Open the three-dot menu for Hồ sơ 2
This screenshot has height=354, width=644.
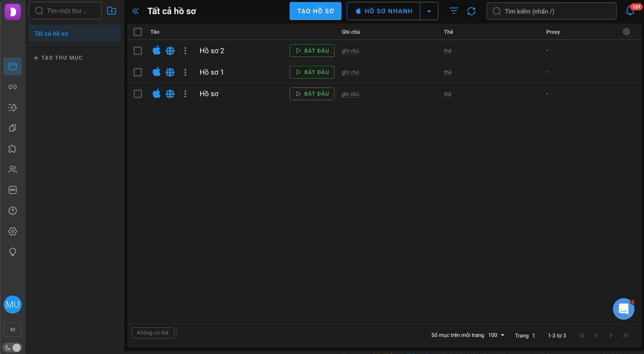click(x=185, y=51)
